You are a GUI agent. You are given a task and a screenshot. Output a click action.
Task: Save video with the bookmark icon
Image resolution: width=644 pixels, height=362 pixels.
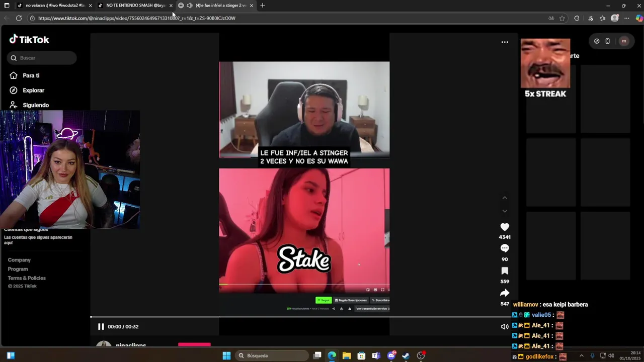pos(505,271)
